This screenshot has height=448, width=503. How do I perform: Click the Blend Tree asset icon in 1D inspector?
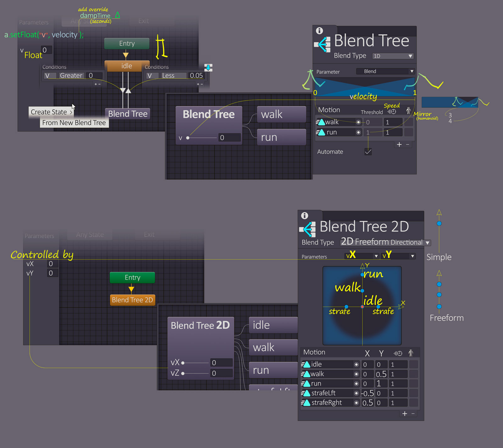[x=322, y=44]
